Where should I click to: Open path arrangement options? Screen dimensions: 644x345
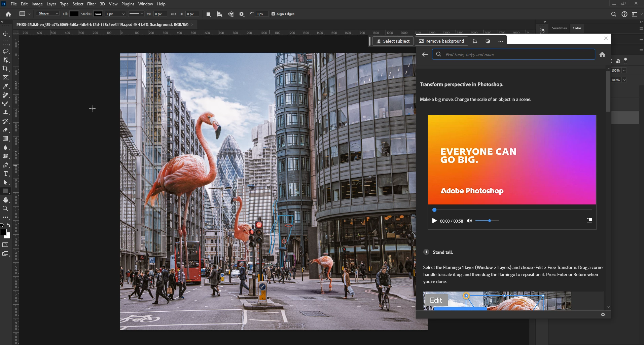pyautogui.click(x=230, y=14)
